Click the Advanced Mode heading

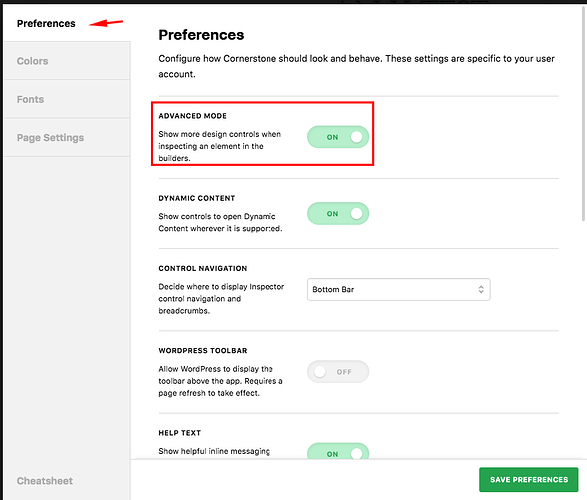192,116
